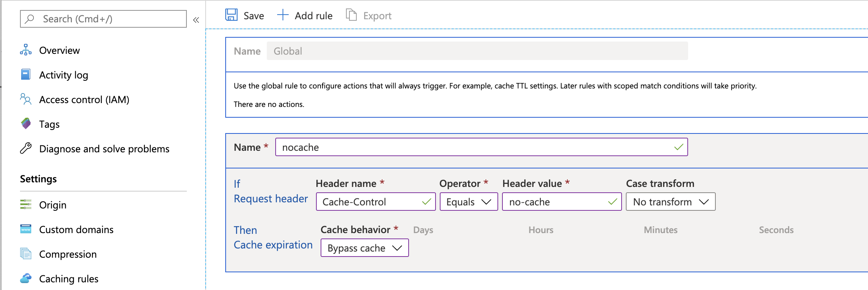Click the Caching rules cloud icon
The width and height of the screenshot is (868, 290).
[26, 278]
